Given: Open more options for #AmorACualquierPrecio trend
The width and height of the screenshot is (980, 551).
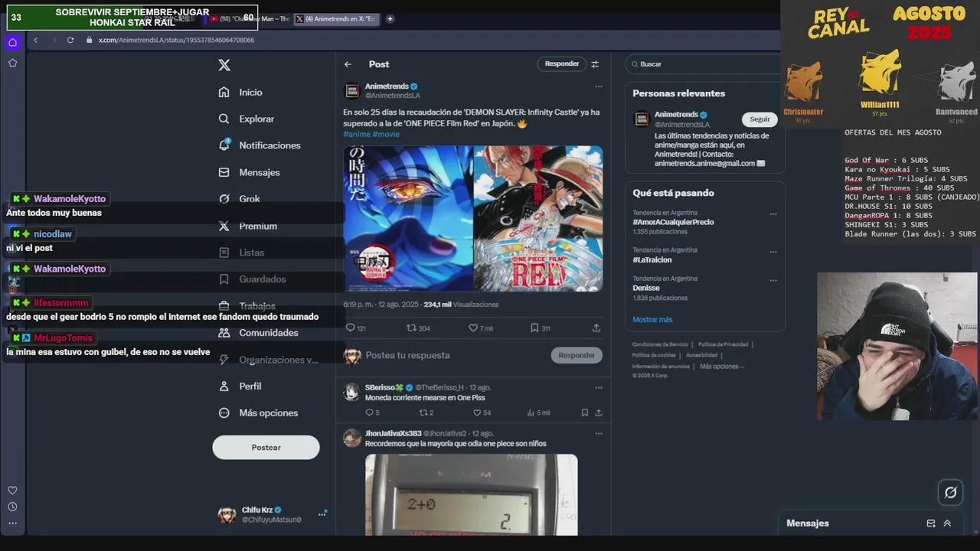Looking at the screenshot, I should tap(773, 214).
